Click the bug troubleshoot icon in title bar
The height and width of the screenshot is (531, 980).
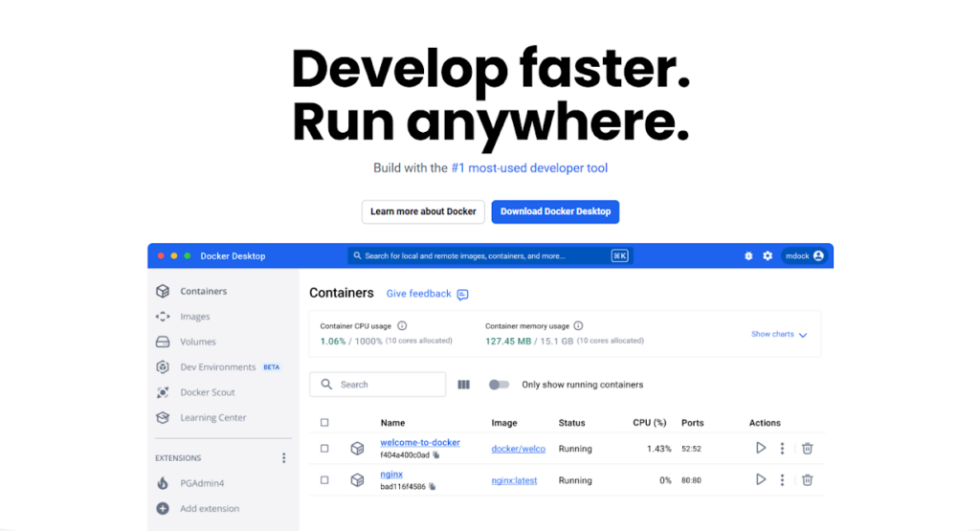click(748, 256)
